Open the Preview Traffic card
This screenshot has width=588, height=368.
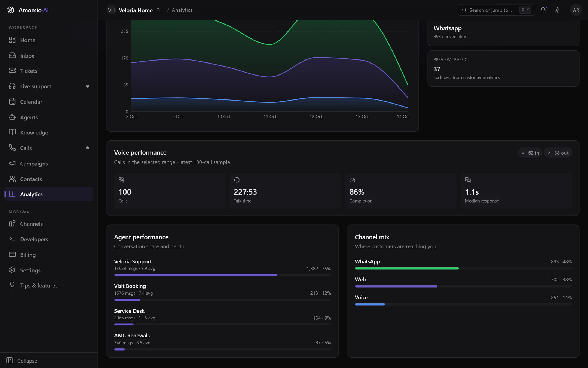503,68
